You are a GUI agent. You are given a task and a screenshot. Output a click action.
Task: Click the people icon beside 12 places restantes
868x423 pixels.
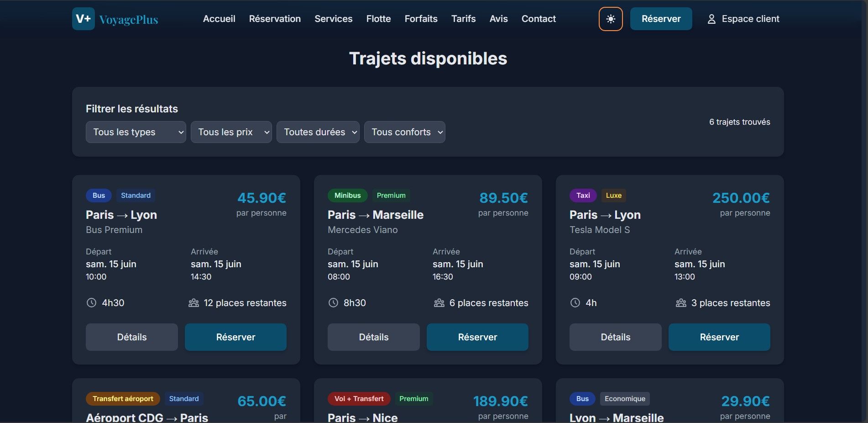coord(194,303)
